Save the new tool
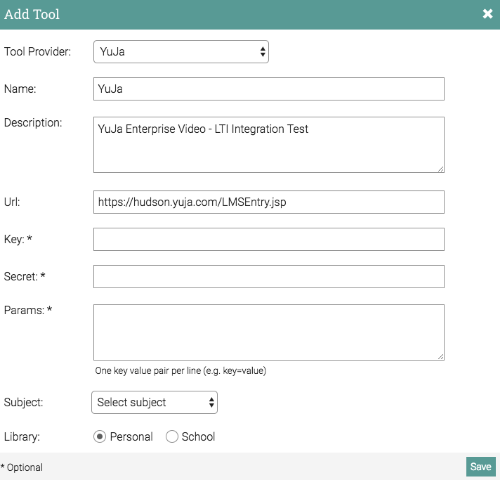The width and height of the screenshot is (500, 480). (x=481, y=467)
